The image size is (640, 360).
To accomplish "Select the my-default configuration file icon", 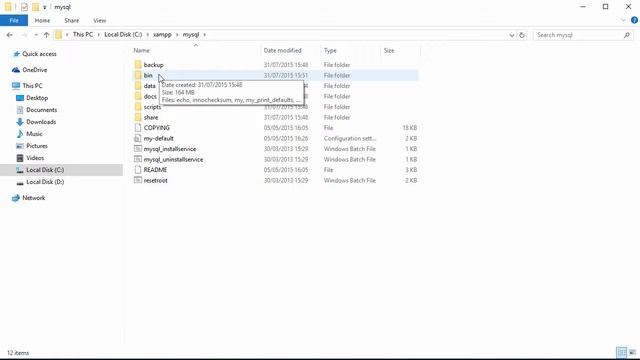I will [138, 138].
